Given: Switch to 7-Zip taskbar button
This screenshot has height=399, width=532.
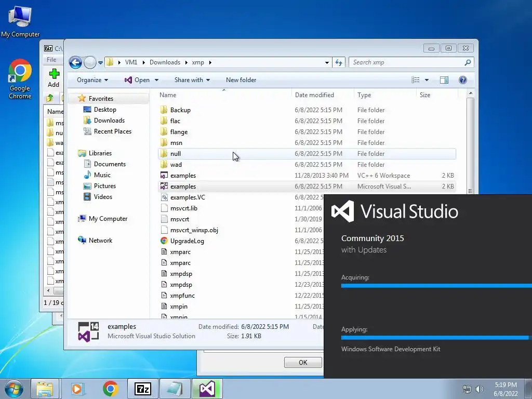Looking at the screenshot, I should 142,389.
